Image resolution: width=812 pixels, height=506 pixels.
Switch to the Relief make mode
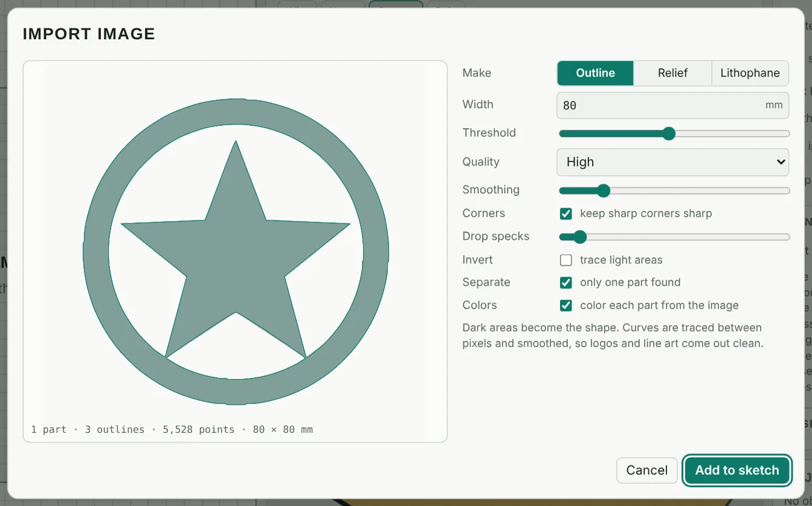[x=672, y=73]
